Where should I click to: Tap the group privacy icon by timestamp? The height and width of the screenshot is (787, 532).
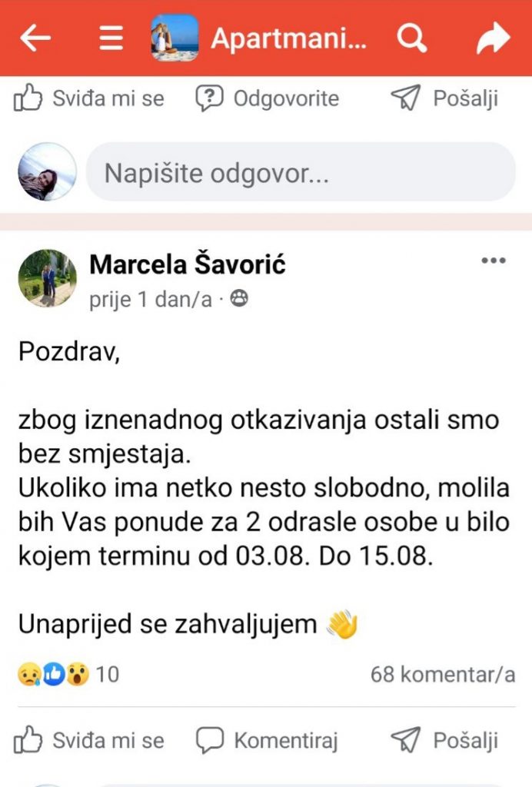point(239,299)
